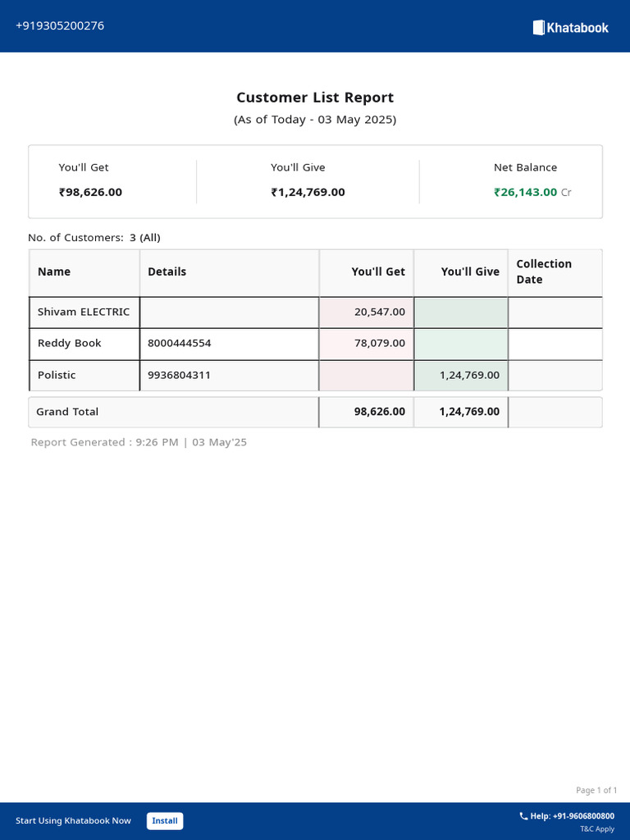Click the Page 1 of 1 indicator
The width and height of the screenshot is (630, 840).
(596, 790)
